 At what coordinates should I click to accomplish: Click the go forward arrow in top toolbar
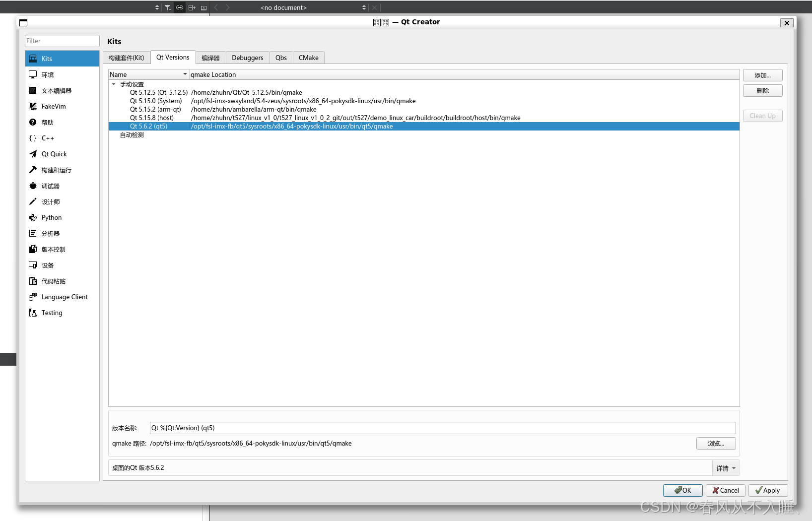tap(228, 7)
